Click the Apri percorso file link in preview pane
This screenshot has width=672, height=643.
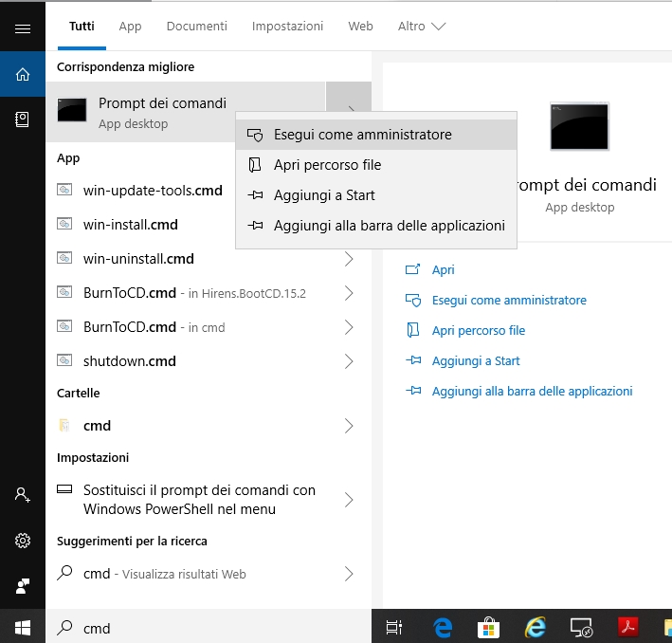pyautogui.click(x=479, y=331)
